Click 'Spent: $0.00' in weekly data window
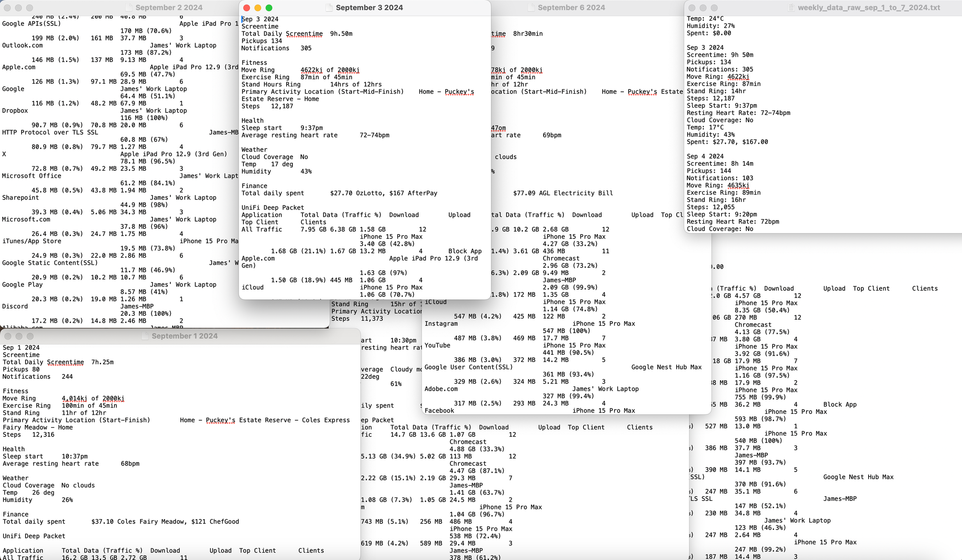The width and height of the screenshot is (962, 560). pyautogui.click(x=709, y=33)
